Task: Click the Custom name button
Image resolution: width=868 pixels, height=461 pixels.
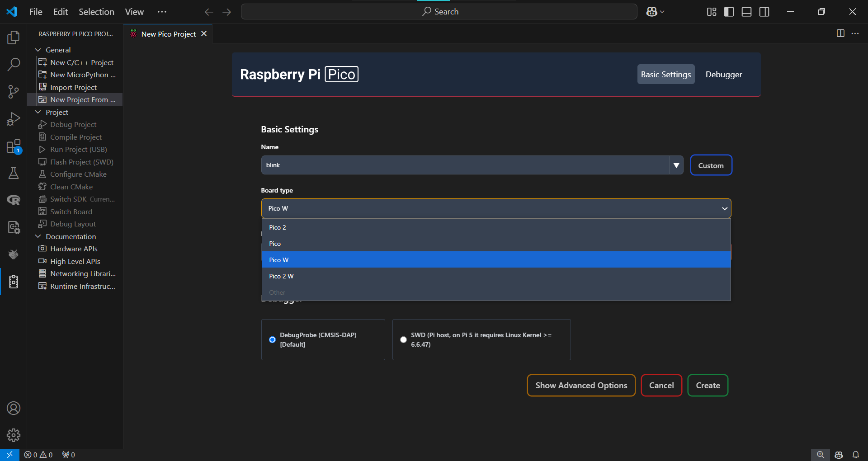Action: tap(711, 165)
